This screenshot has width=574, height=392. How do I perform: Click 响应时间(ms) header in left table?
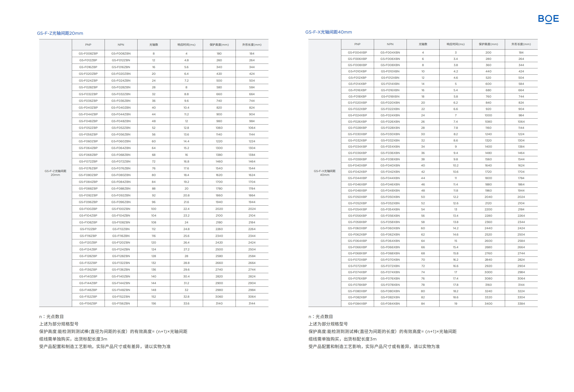click(186, 45)
